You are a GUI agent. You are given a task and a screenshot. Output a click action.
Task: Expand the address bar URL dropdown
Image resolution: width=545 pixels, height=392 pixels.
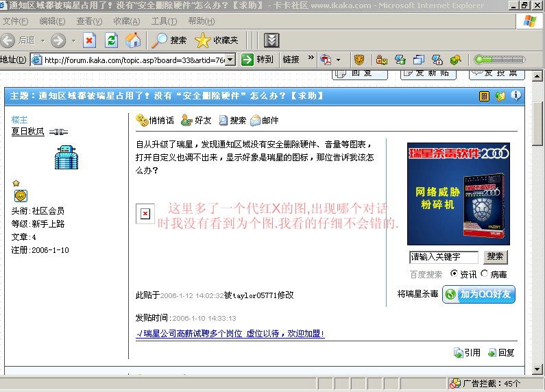tap(232, 60)
